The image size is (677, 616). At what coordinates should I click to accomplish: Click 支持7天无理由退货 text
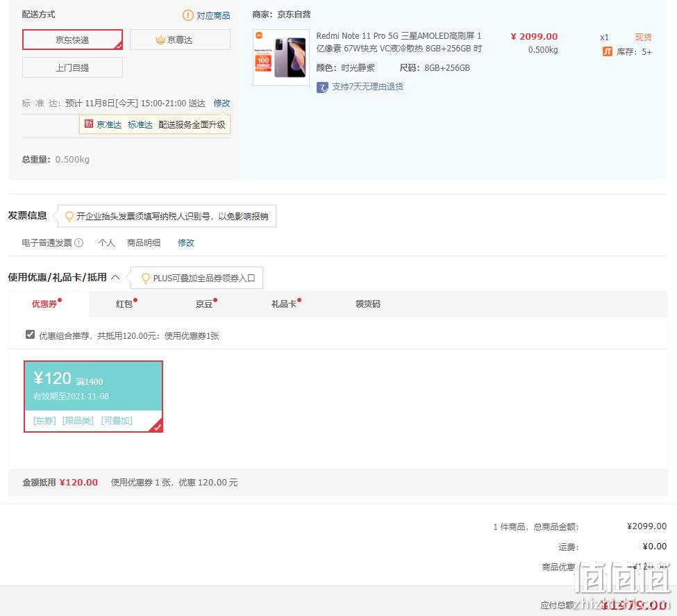(x=367, y=87)
